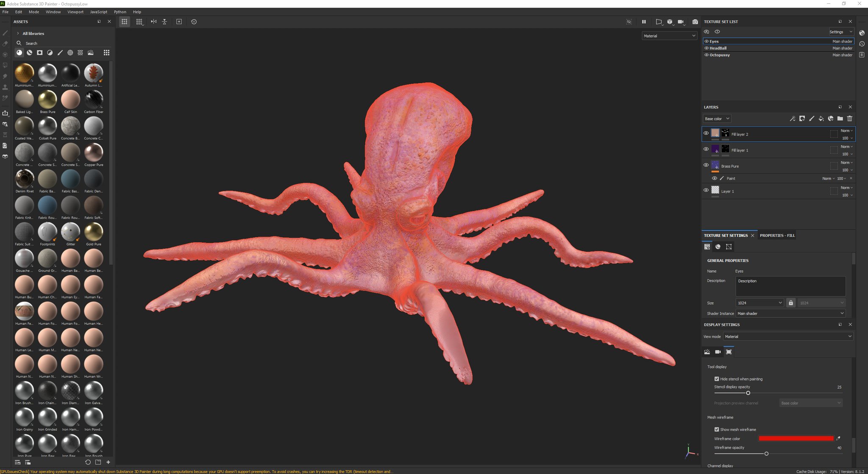Click the add effect magic wand icon in Layers
This screenshot has width=868, height=474.
(793, 119)
